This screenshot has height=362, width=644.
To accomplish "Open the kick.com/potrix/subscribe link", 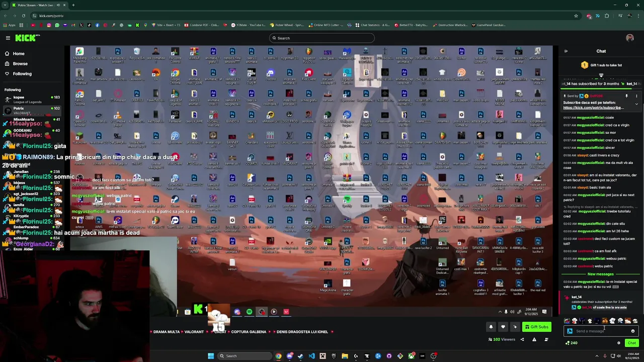I will [593, 108].
